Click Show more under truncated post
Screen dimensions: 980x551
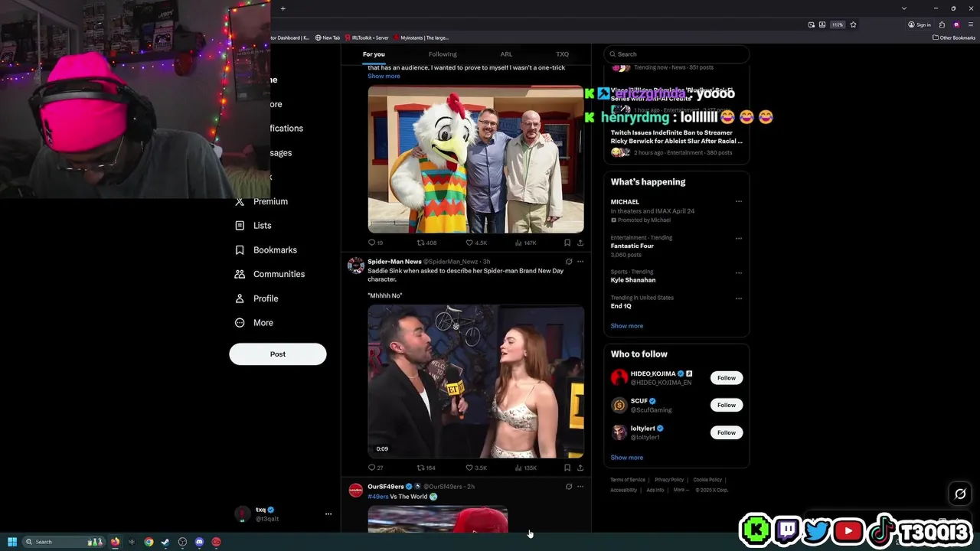[x=384, y=76]
